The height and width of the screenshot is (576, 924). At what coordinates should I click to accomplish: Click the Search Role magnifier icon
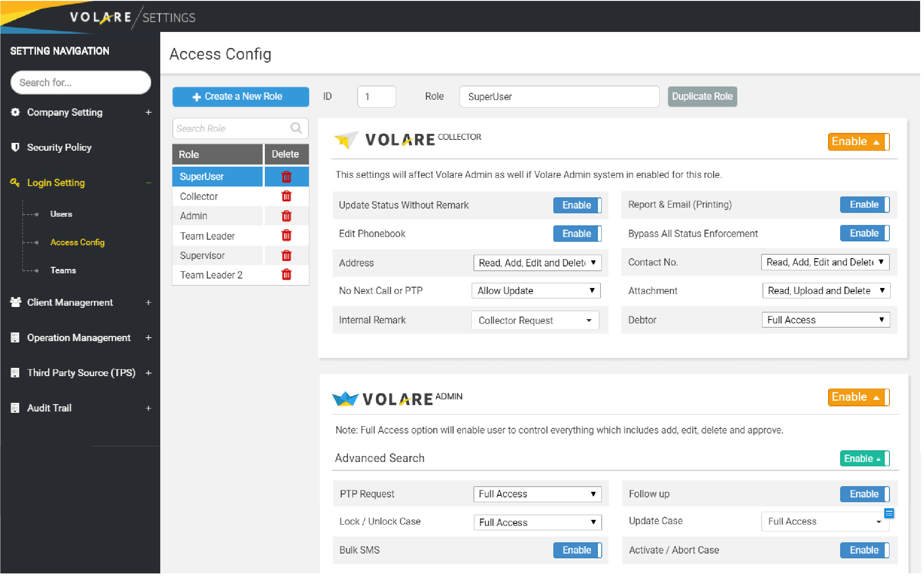coord(297,128)
